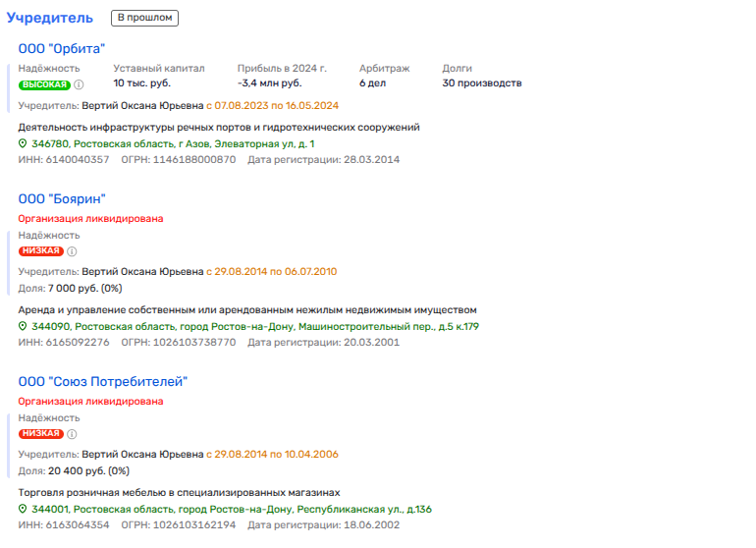Click map pin icon for Азов address

pos(24,143)
